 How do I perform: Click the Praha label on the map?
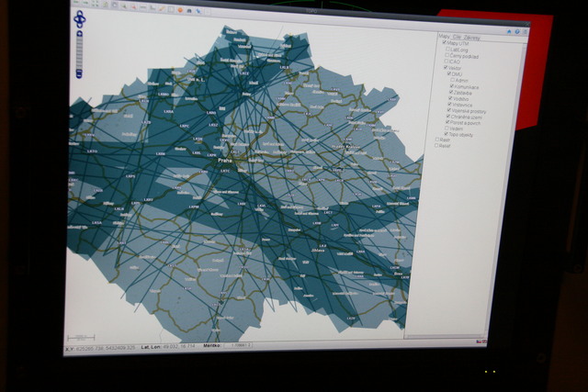[225, 160]
